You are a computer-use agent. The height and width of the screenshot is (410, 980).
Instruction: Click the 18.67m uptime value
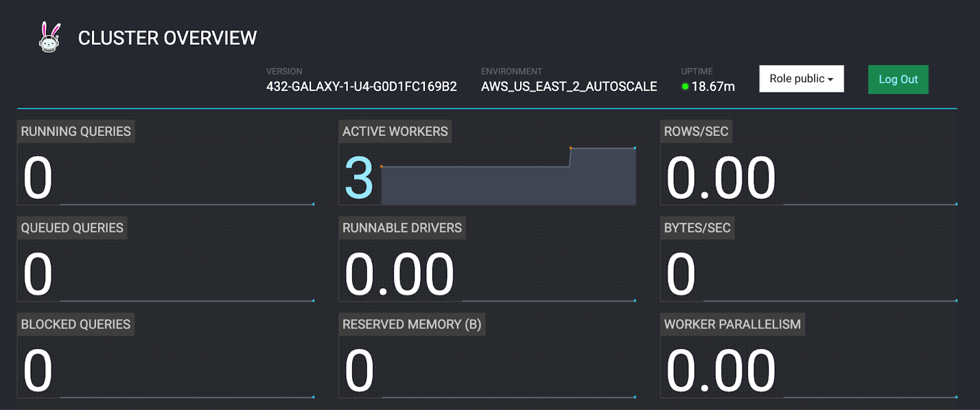coord(713,87)
